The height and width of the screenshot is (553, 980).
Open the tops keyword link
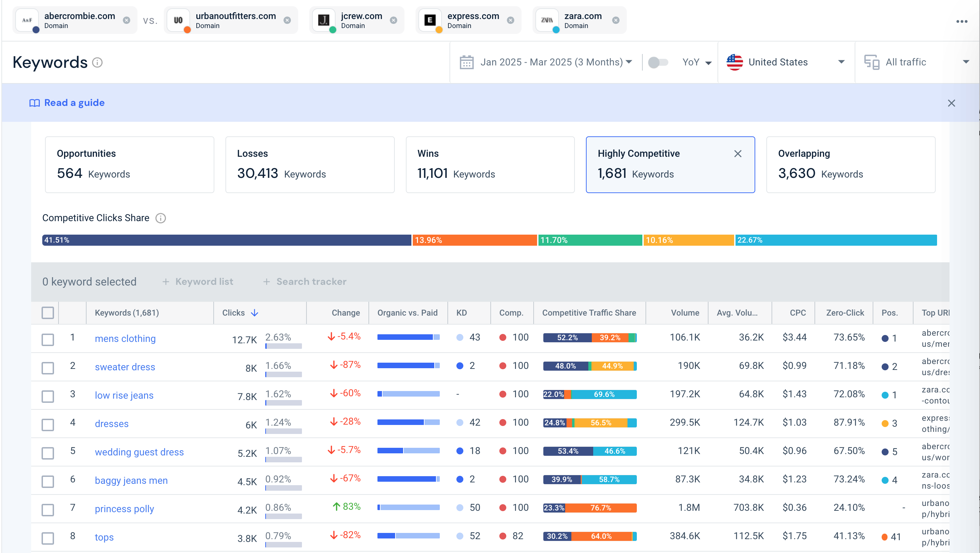click(x=104, y=537)
